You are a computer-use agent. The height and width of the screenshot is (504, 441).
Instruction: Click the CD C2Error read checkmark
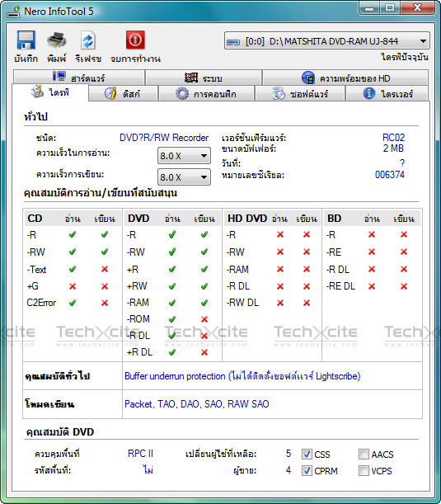73,303
